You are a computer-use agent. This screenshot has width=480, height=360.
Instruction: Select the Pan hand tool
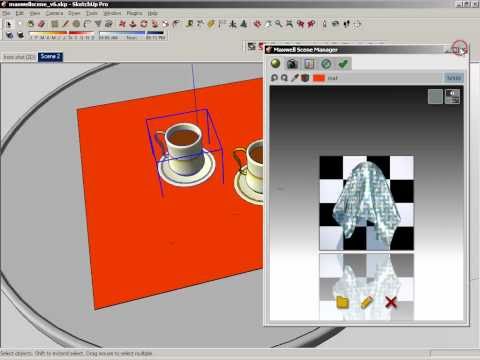pyautogui.click(x=268, y=24)
